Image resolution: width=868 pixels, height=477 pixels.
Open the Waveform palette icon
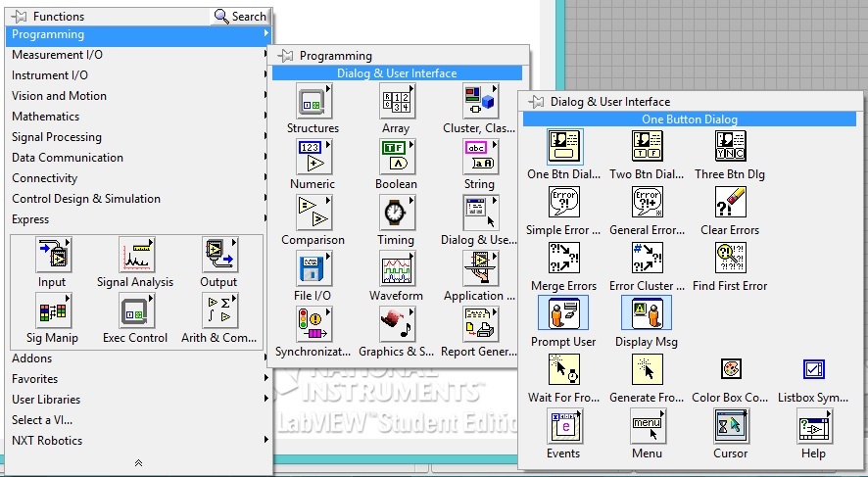pyautogui.click(x=397, y=269)
